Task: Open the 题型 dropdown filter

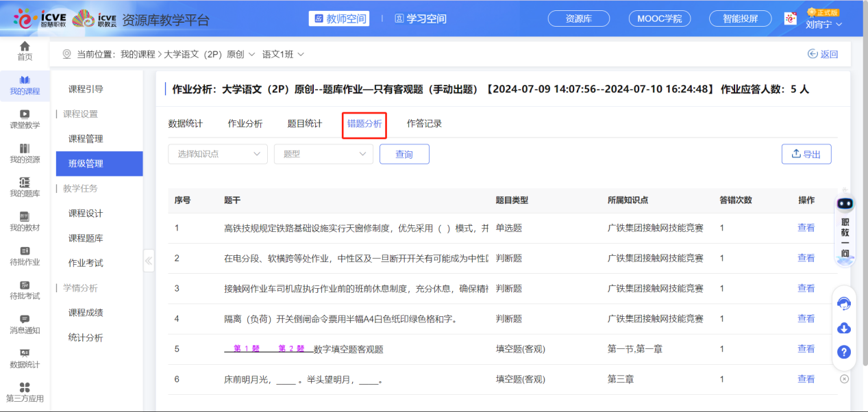Action: (x=323, y=154)
